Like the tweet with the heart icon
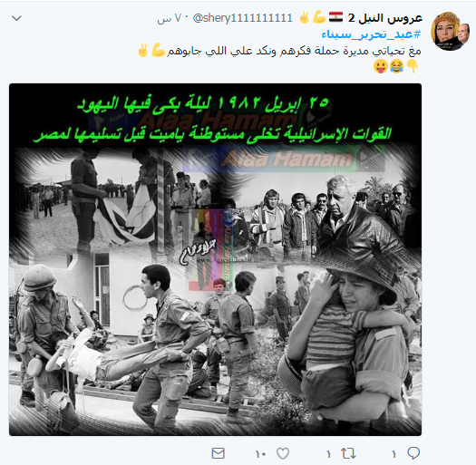This screenshot has height=465, width=476. (x=283, y=453)
